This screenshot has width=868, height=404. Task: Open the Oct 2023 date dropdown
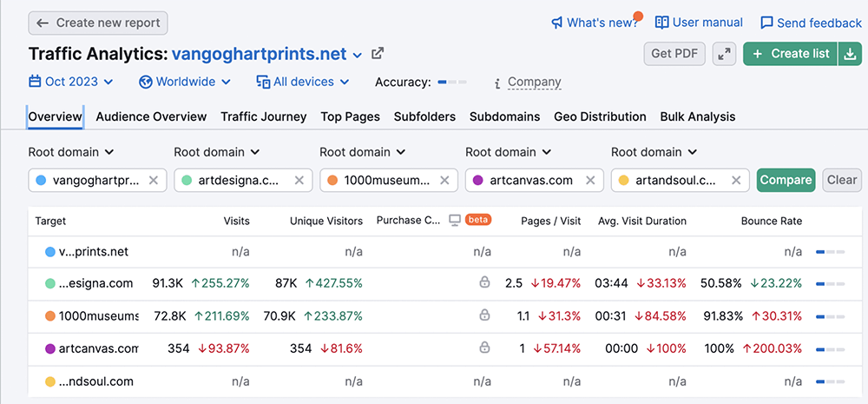pos(71,82)
